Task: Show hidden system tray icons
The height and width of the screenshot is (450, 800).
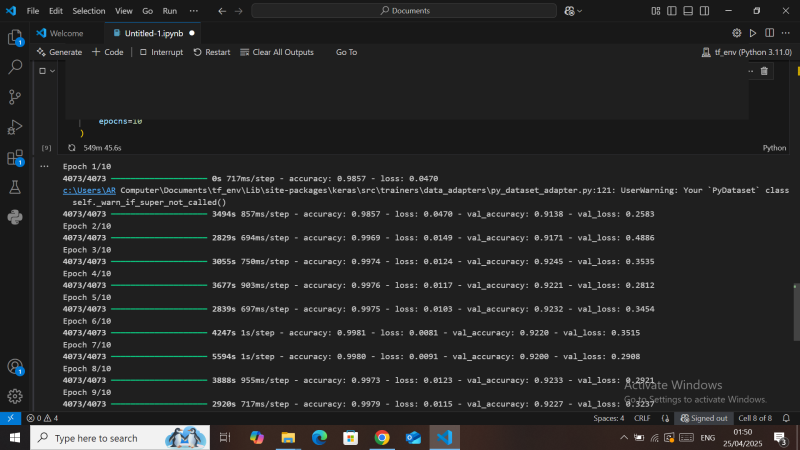Action: click(623, 438)
